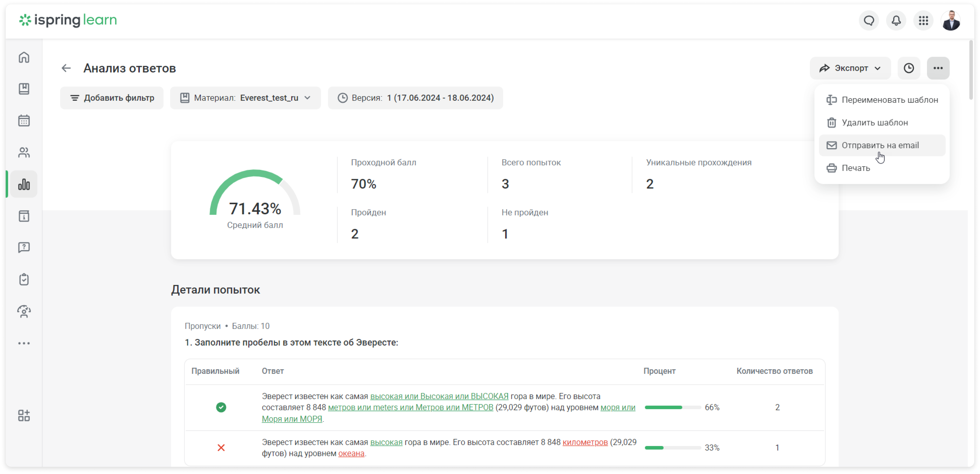980x474 pixels.
Task: Open the headset support icon in sidebar
Action: (x=24, y=312)
